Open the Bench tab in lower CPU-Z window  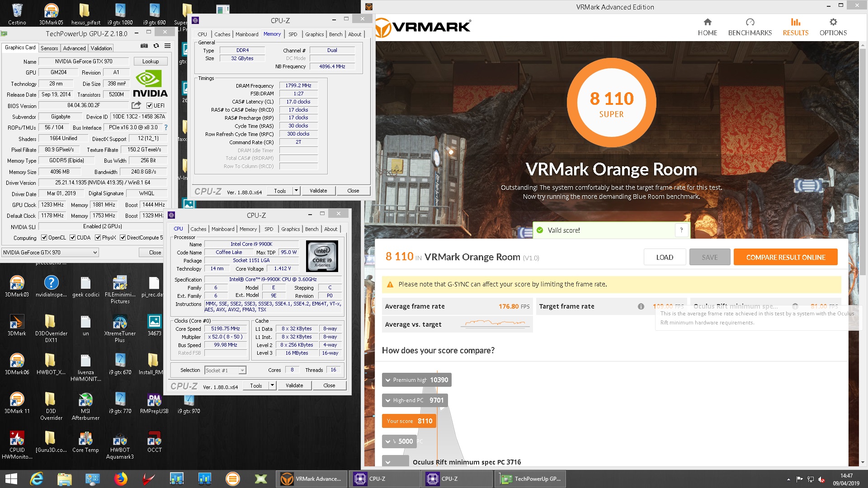pyautogui.click(x=311, y=229)
